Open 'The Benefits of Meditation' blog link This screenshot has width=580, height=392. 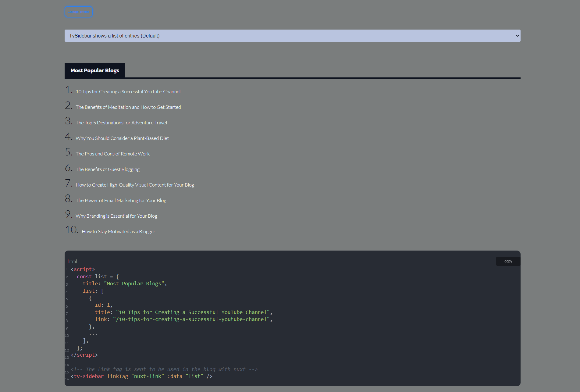pyautogui.click(x=128, y=107)
